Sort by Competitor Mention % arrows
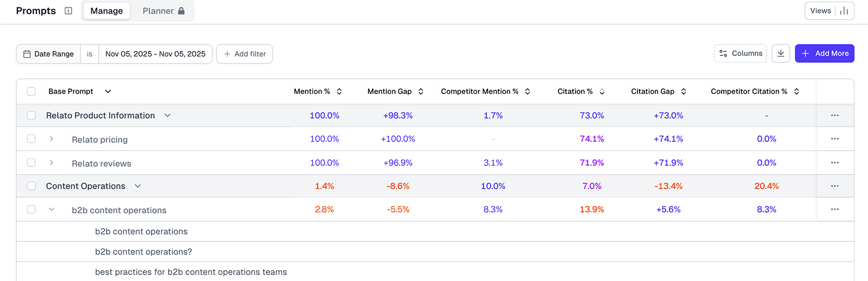This screenshot has height=281, width=868. (x=527, y=92)
